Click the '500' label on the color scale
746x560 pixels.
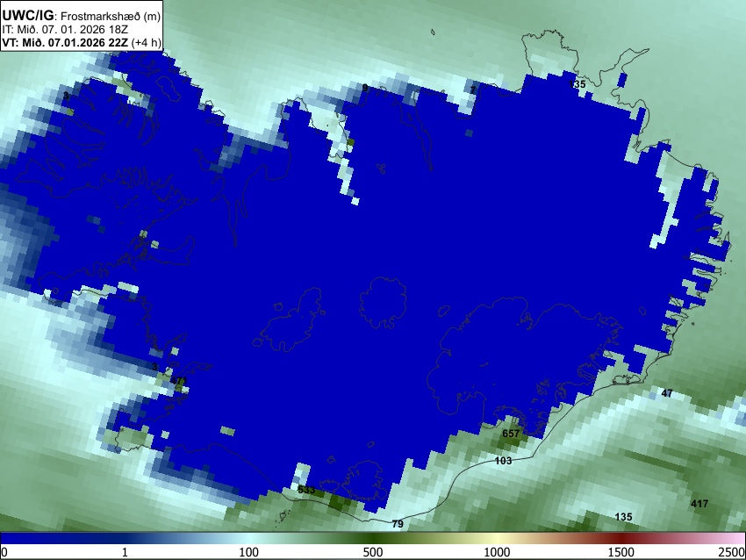tap(372, 552)
